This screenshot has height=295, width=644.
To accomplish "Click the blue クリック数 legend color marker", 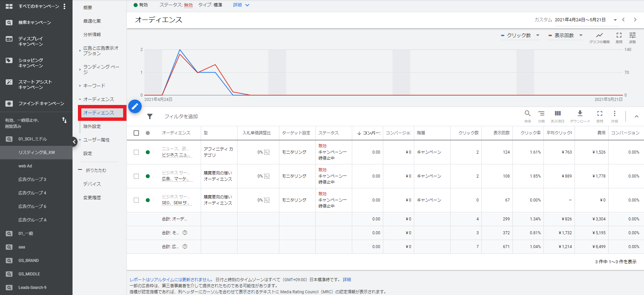I will coord(503,35).
